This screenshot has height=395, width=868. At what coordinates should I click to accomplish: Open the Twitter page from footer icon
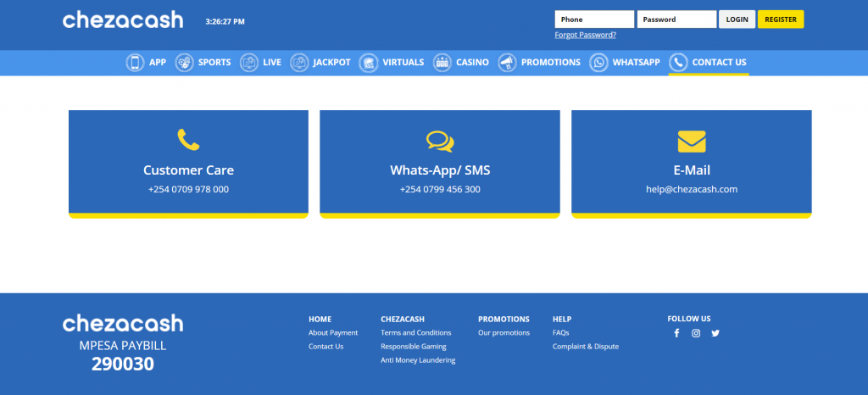click(715, 333)
